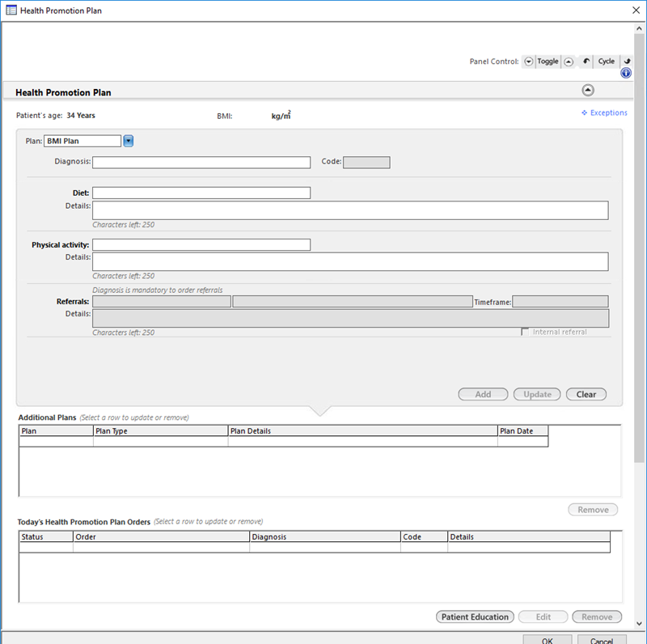Click the Cycle forward arrow icon
Image resolution: width=647 pixels, height=644 pixels.
tap(628, 61)
